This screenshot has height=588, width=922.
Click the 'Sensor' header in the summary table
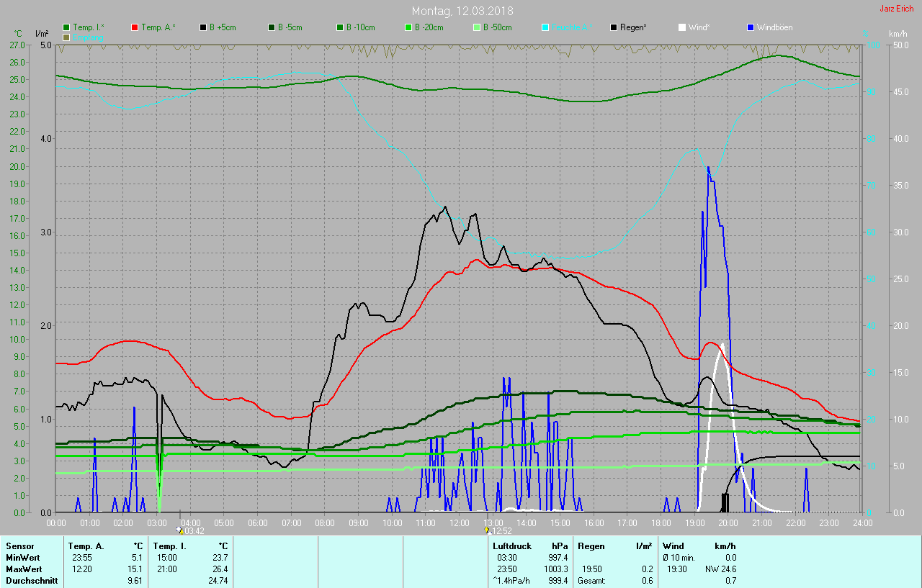pyautogui.click(x=19, y=546)
